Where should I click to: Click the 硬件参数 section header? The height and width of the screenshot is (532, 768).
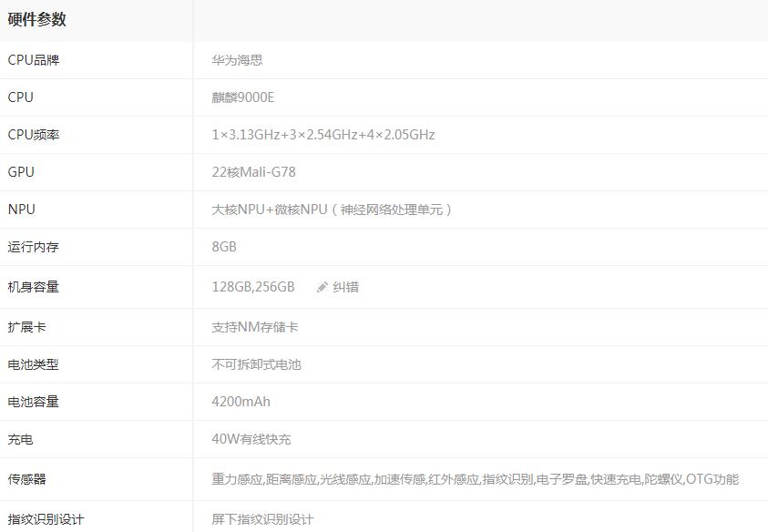tap(37, 20)
